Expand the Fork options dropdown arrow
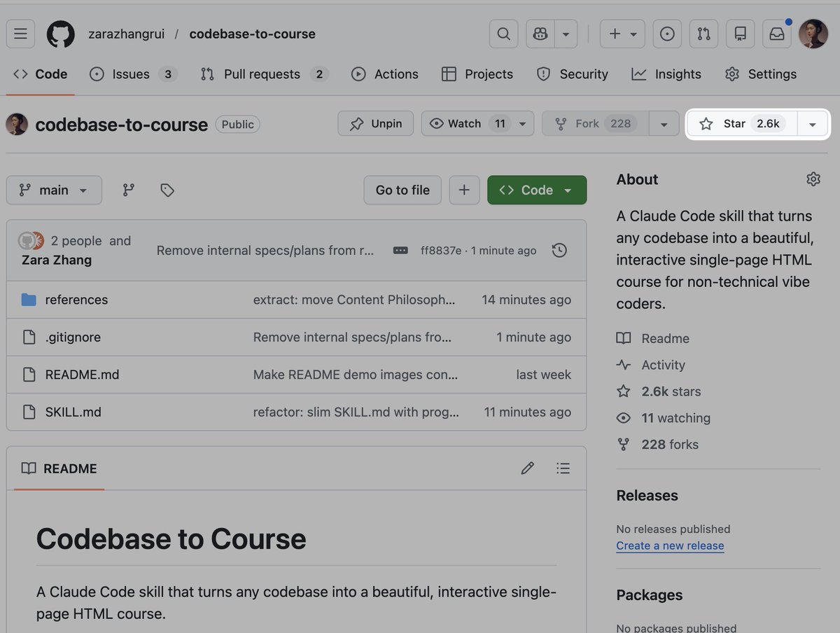This screenshot has width=840, height=633. pyautogui.click(x=664, y=124)
